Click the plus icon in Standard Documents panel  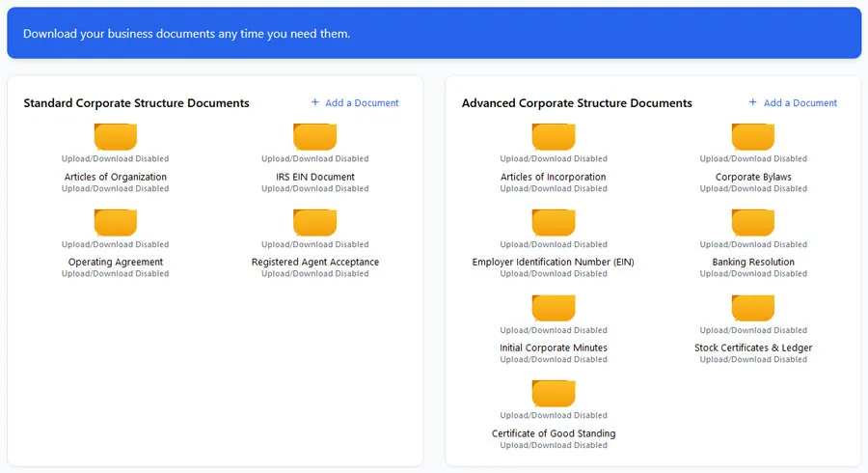coord(315,102)
